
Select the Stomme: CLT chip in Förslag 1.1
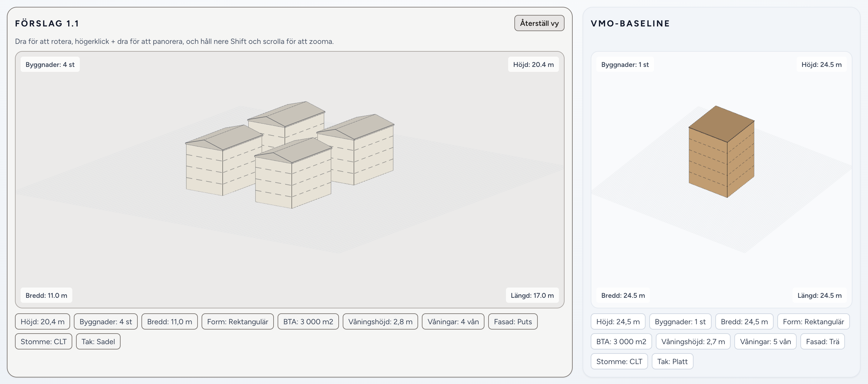44,342
